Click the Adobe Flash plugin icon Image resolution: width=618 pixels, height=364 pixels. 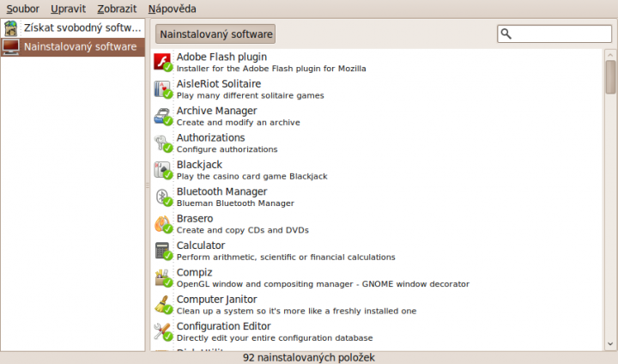[163, 63]
